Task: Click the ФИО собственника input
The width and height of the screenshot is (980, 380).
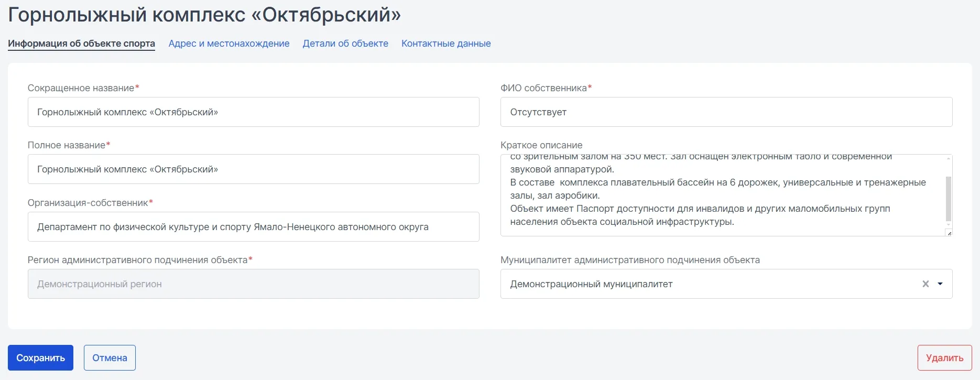Action: click(726, 112)
